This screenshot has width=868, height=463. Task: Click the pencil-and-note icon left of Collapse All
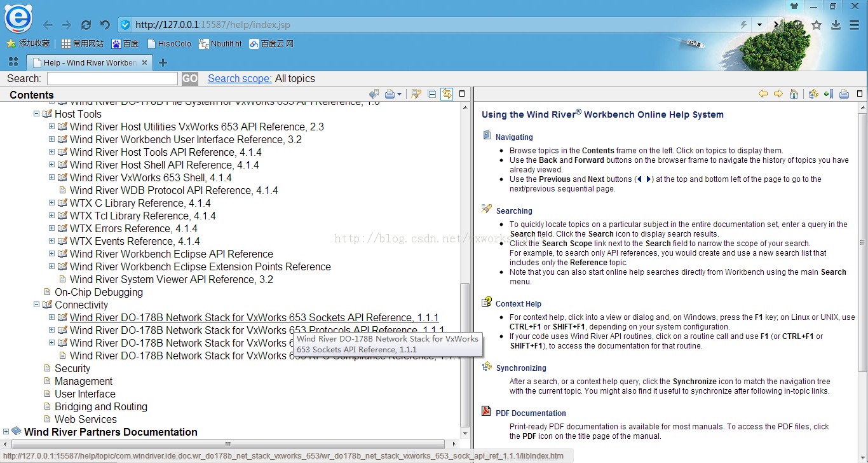(416, 94)
